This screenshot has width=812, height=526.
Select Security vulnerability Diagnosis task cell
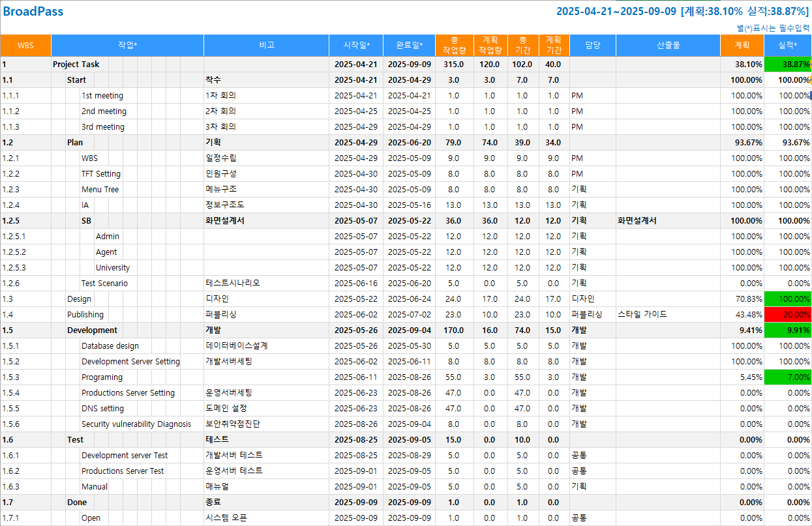(x=136, y=424)
